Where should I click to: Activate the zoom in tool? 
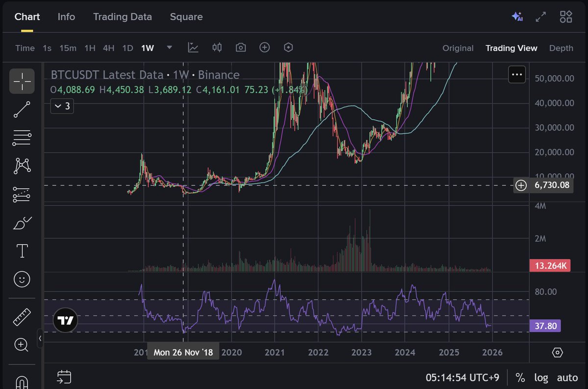[x=22, y=344]
